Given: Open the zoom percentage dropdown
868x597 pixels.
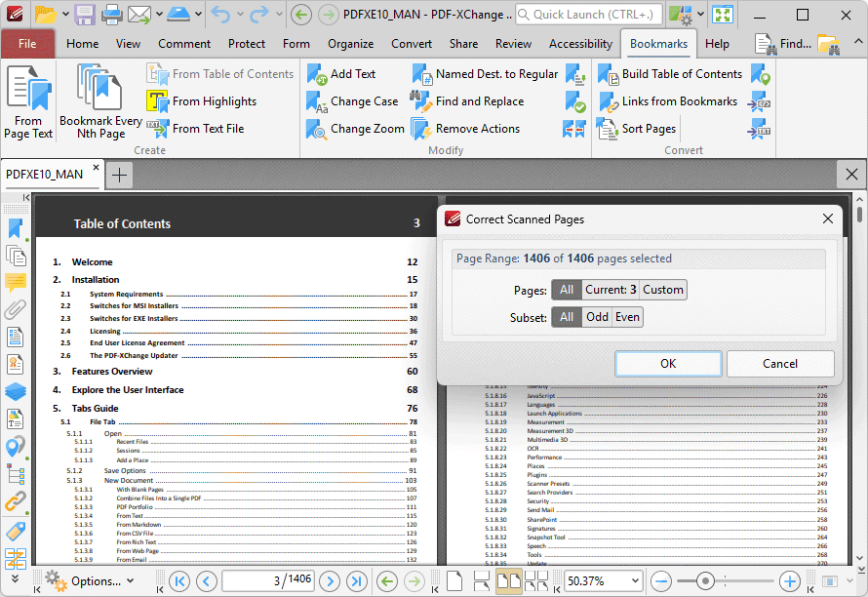Looking at the screenshot, I should point(632,581).
